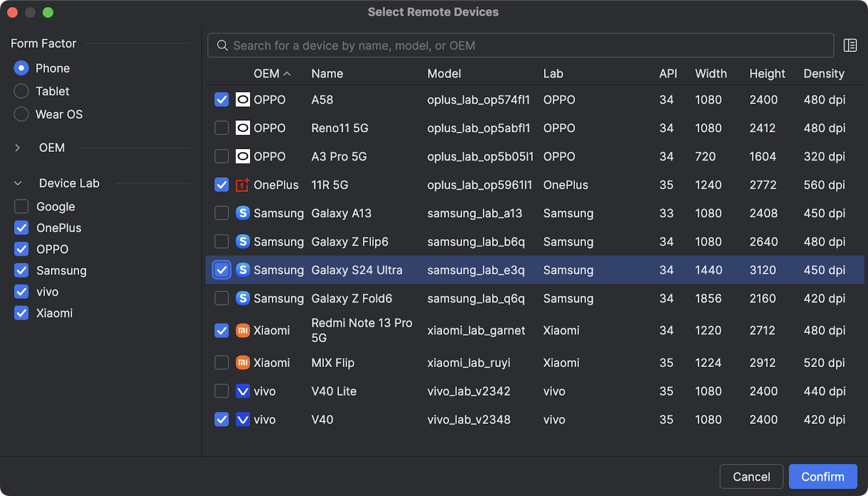Toggle the details side panel icon
This screenshot has width=868, height=496.
click(x=850, y=46)
